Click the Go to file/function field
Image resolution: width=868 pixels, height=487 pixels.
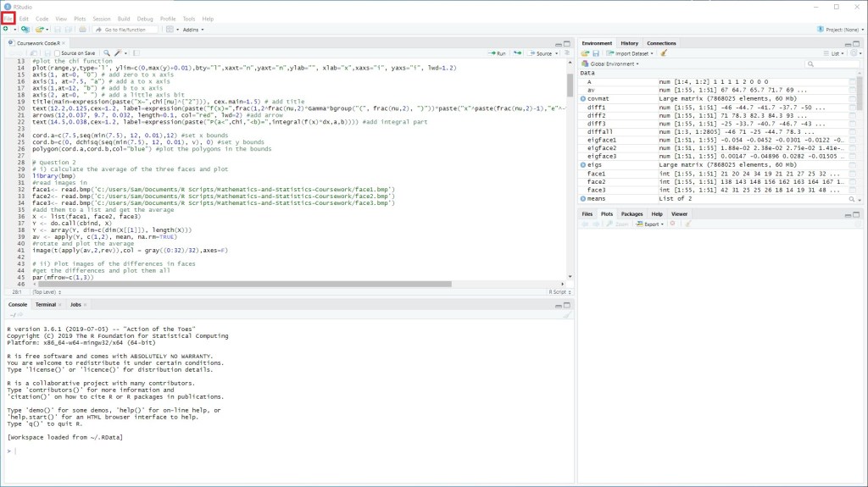(125, 30)
